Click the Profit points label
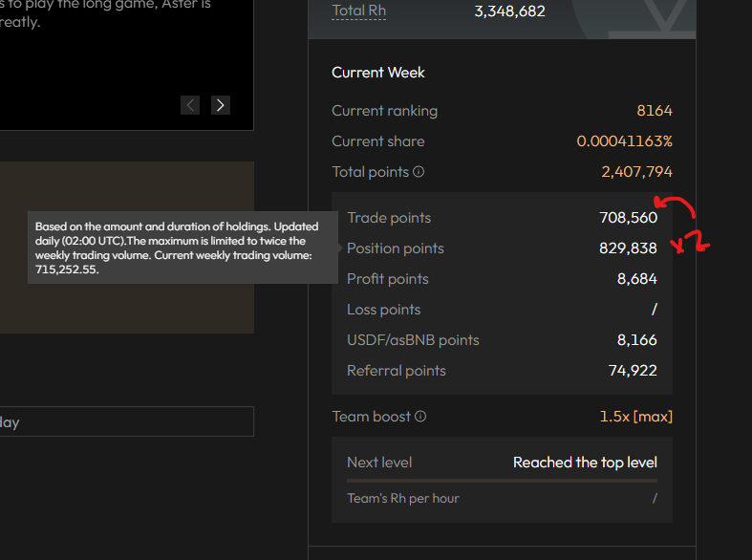Image resolution: width=752 pixels, height=560 pixels. pos(388,279)
